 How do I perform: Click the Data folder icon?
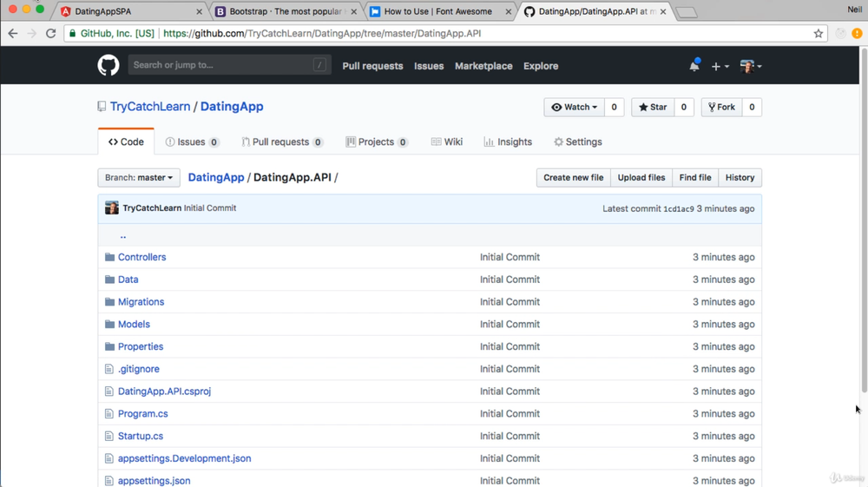pos(109,280)
